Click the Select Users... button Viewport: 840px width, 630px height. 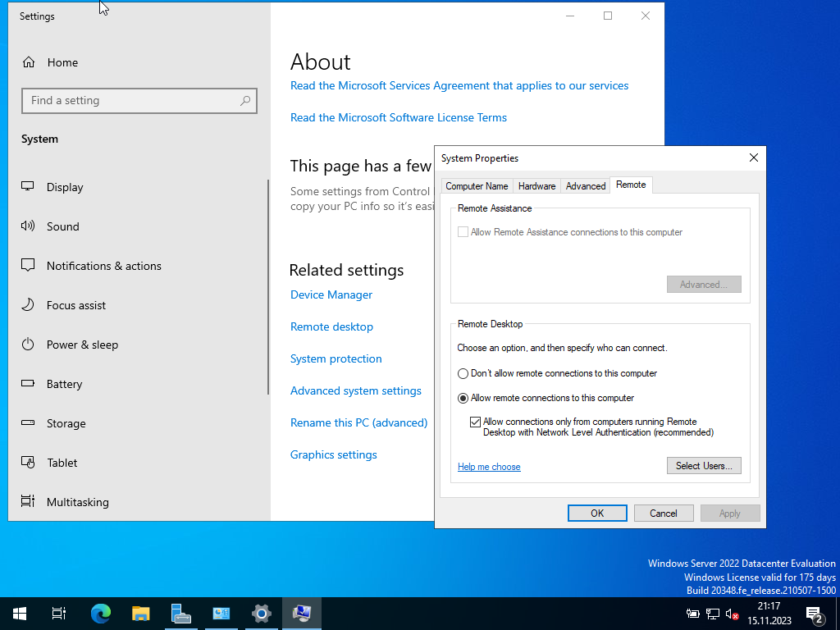click(704, 466)
